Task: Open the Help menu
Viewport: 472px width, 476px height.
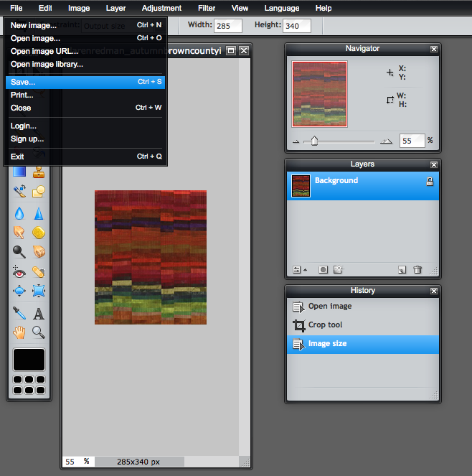Action: 324,8
